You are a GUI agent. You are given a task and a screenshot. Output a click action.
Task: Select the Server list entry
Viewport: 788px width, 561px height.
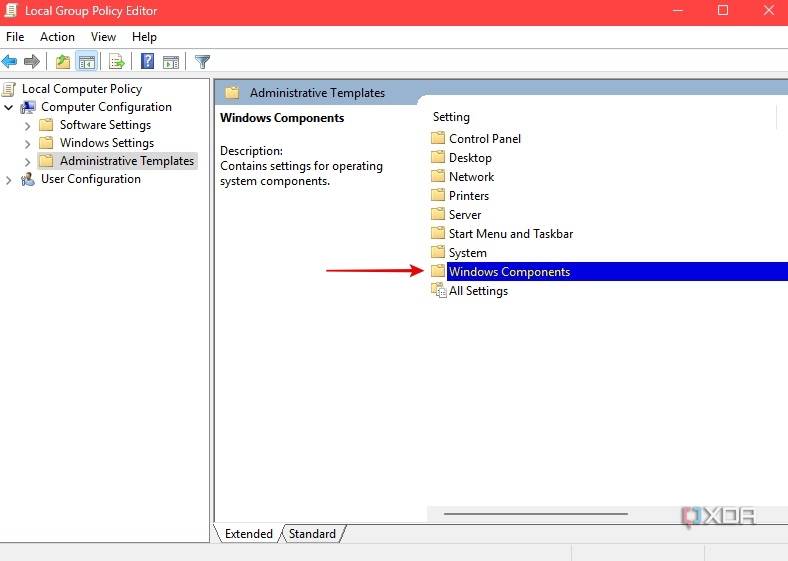[465, 215]
